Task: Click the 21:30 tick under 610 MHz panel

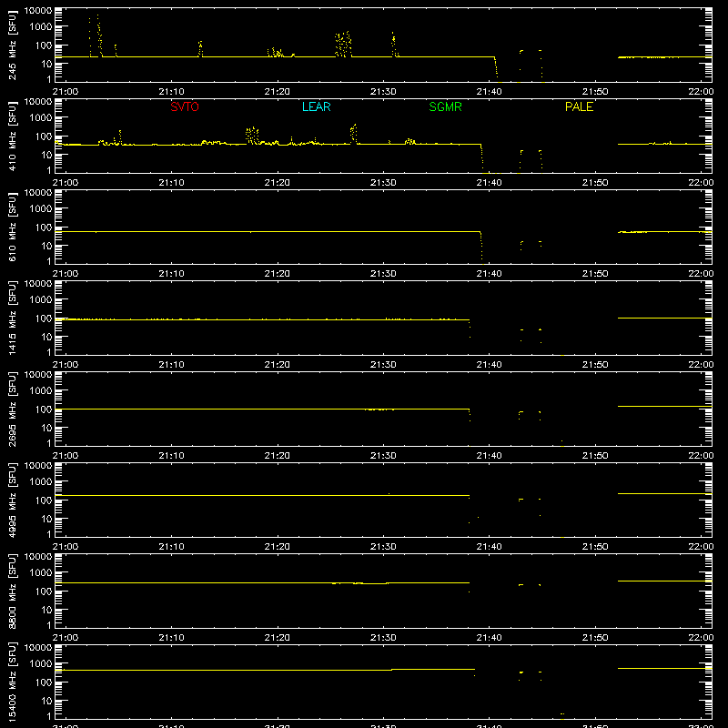Action: tap(383, 274)
